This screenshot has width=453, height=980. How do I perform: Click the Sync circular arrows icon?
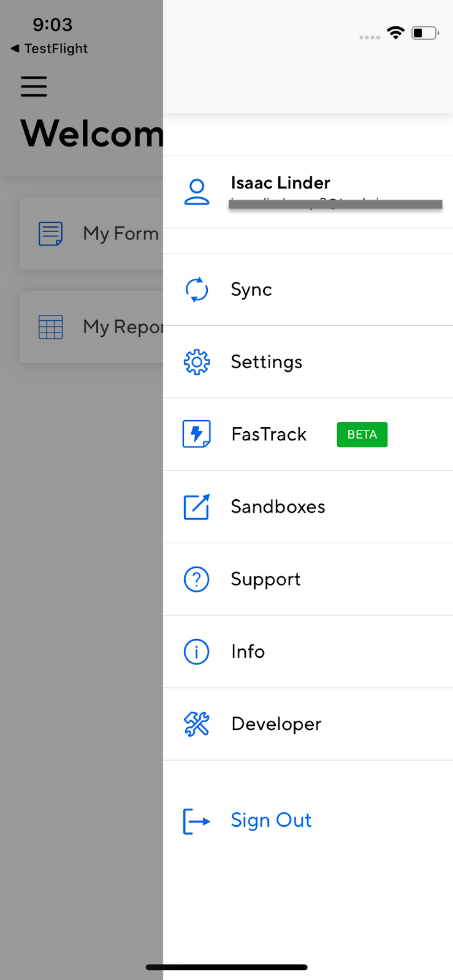(x=197, y=290)
